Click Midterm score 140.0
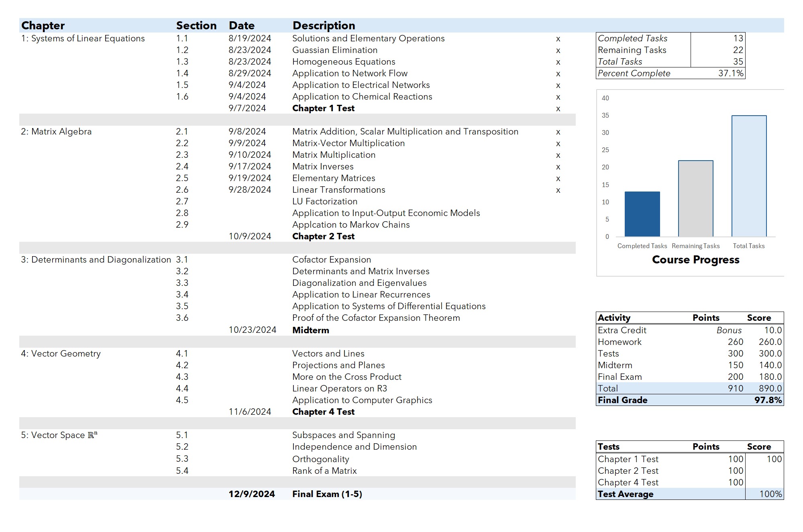Image resolution: width=803 pixels, height=532 pixels. pyautogui.click(x=770, y=365)
